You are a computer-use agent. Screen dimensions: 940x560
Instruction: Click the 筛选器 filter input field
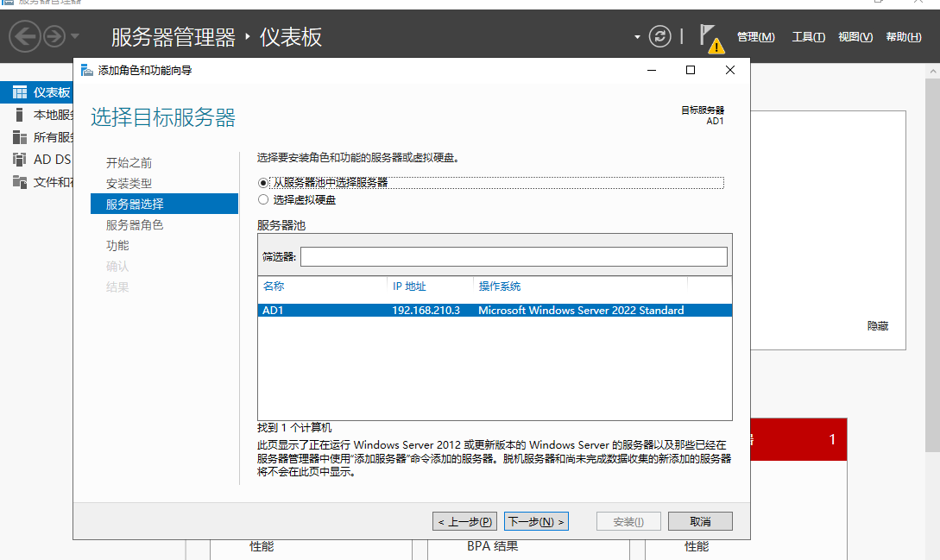[514, 256]
